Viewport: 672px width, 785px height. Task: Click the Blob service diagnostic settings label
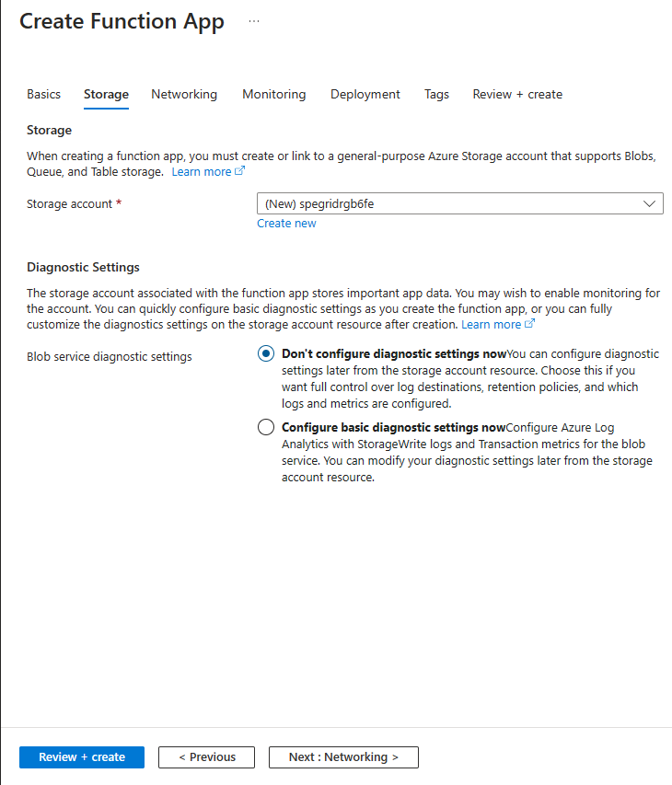point(110,356)
